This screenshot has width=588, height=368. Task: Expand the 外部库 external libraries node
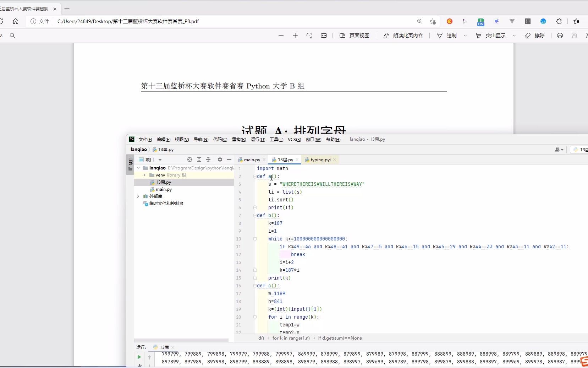pyautogui.click(x=138, y=196)
